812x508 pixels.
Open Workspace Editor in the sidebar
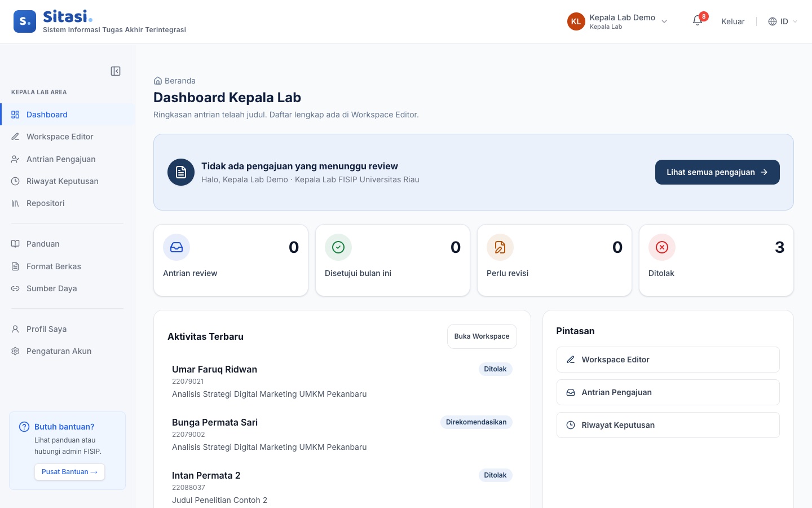[x=67, y=137]
